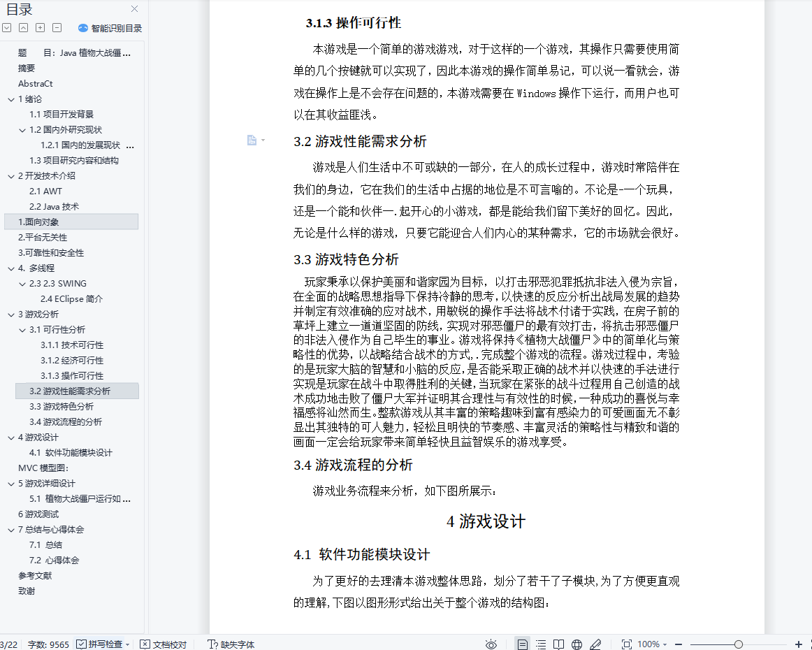The height and width of the screenshot is (650, 812).
Task: Collapse the 1.2 国内外研究现状 node
Action: [x=22, y=130]
